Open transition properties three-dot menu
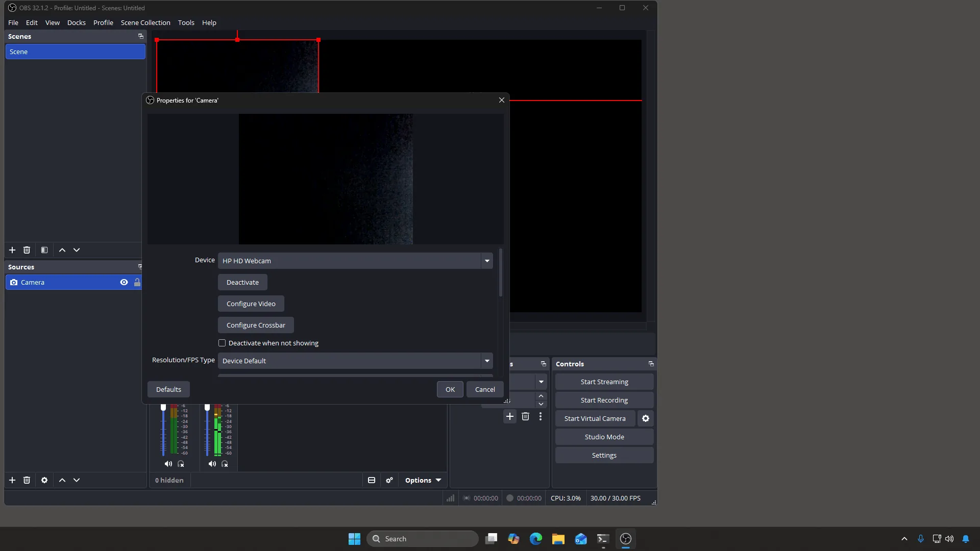The height and width of the screenshot is (551, 980). click(541, 417)
